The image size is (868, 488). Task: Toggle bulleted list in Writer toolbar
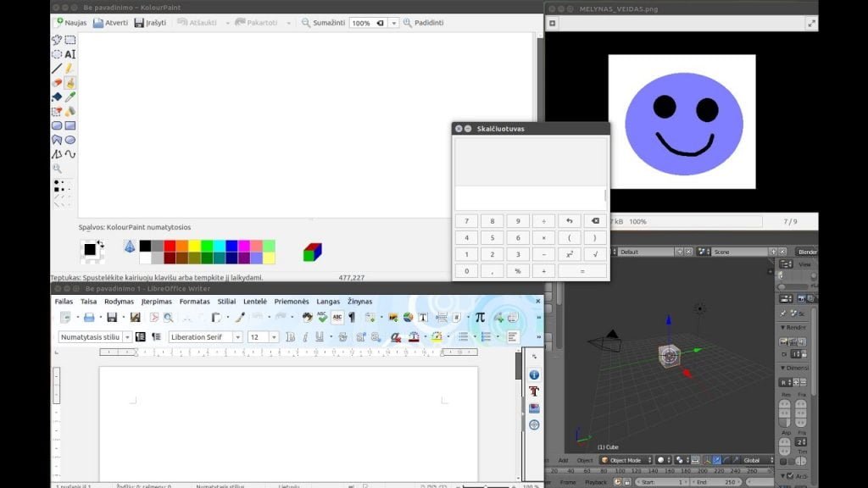pyautogui.click(x=464, y=337)
